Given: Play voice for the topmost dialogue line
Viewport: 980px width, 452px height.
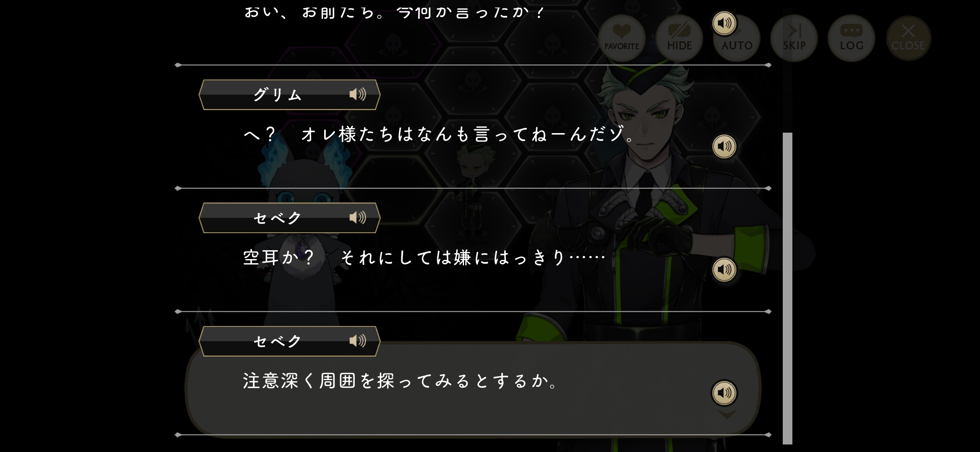Looking at the screenshot, I should pos(724,23).
